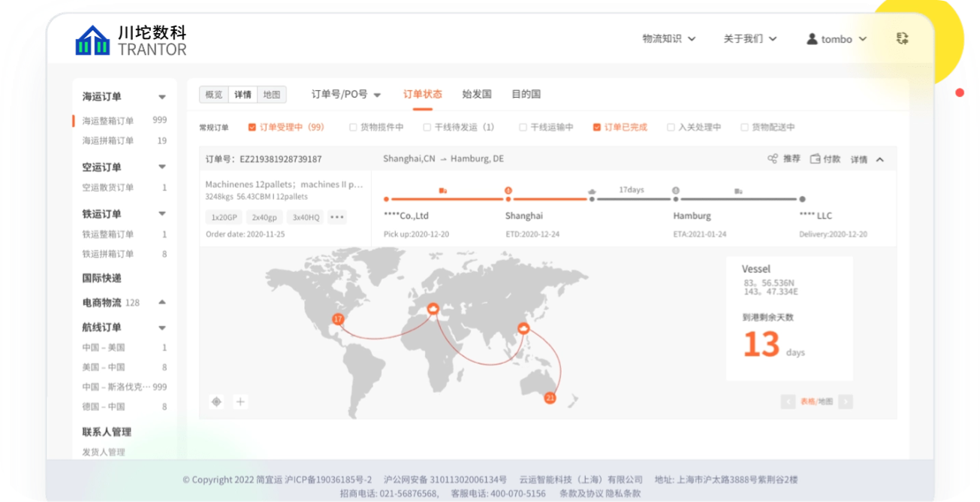Viewport: 980px width, 502px height.
Task: Click the locate target icon on map
Action: (216, 401)
